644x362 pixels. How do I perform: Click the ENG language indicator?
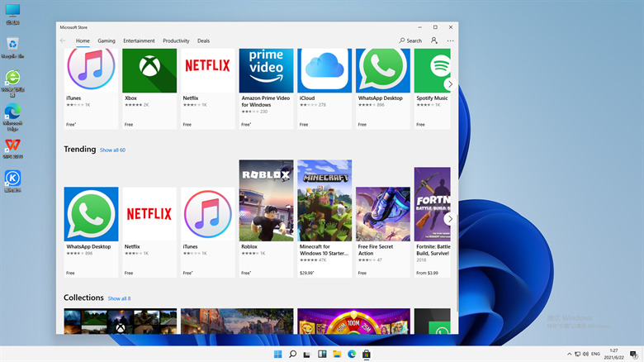click(595, 355)
